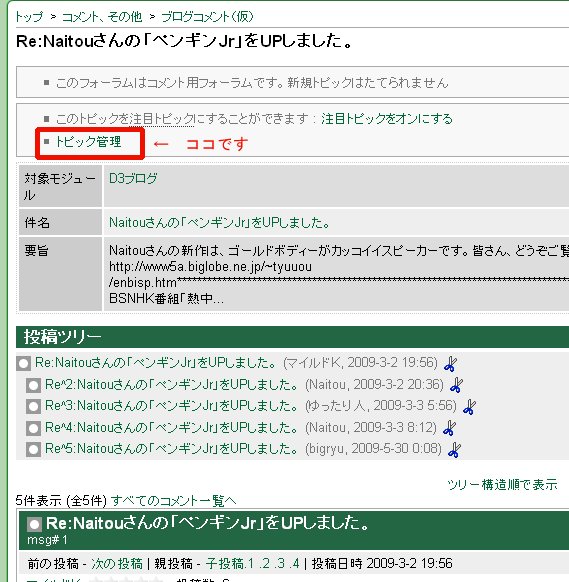
Task: Click the post icon in the msg#1 header
Action: pyautogui.click(x=34, y=524)
